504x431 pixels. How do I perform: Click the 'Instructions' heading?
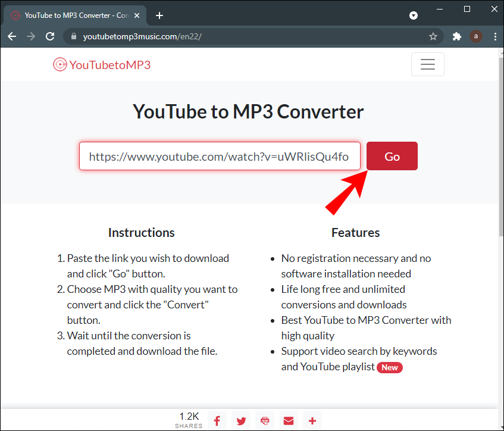(142, 233)
